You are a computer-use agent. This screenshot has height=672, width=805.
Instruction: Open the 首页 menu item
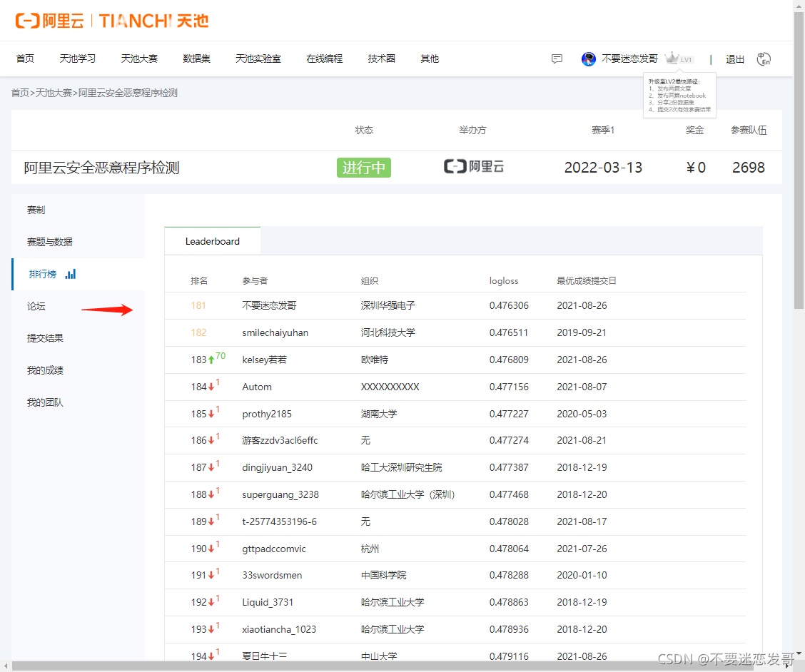coord(25,58)
